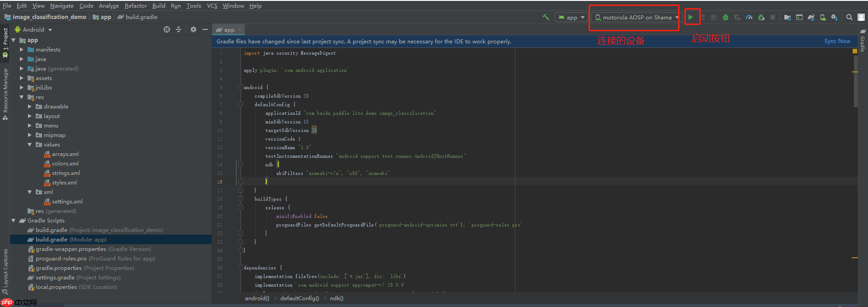Viewport: 868px width, 307px height.
Task: Open strings.xml in the project tree
Action: 66,173
